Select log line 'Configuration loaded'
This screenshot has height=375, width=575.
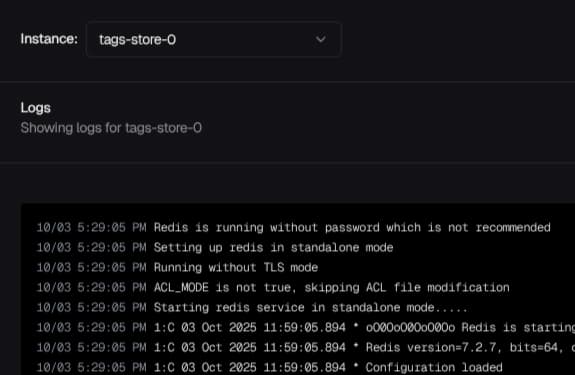pos(270,367)
